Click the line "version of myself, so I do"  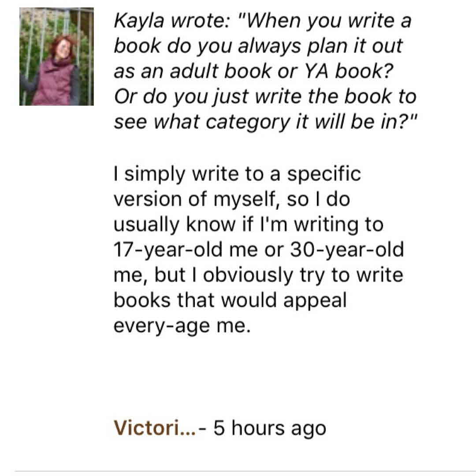coord(231,199)
